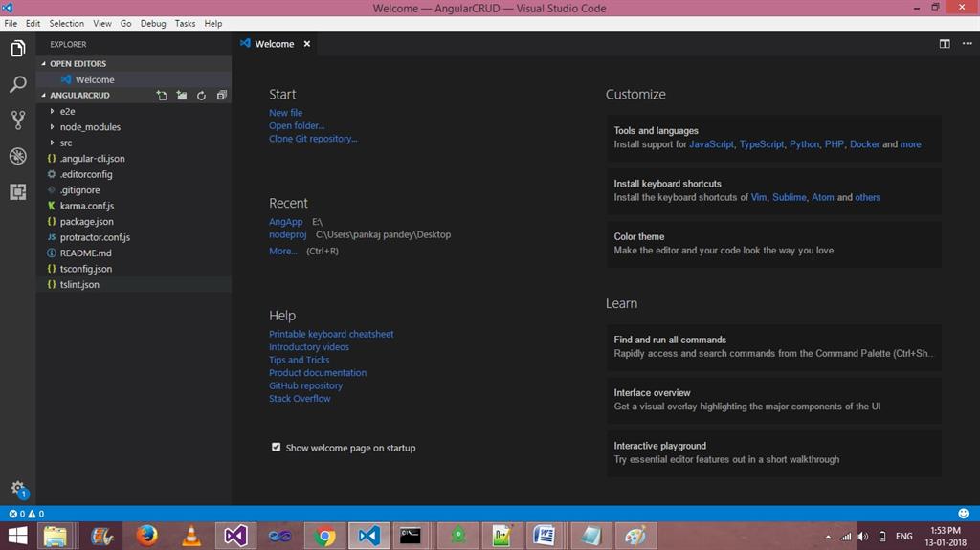This screenshot has width=980, height=550.
Task: Click Open folder... link
Action: pos(297,125)
